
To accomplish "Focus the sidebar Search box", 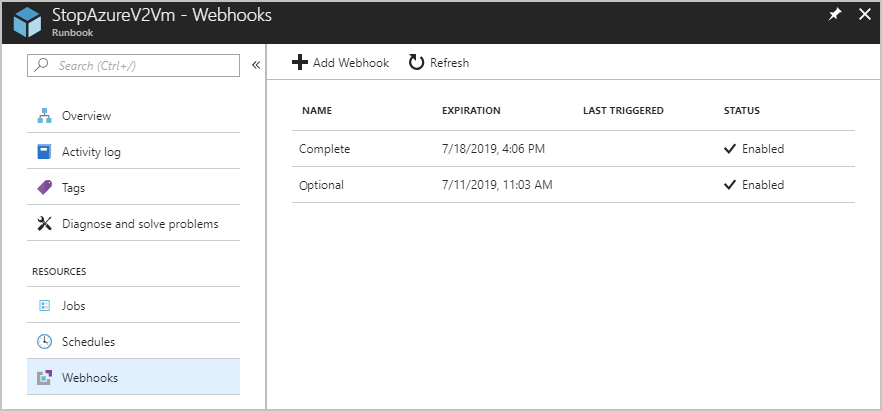I will 135,65.
